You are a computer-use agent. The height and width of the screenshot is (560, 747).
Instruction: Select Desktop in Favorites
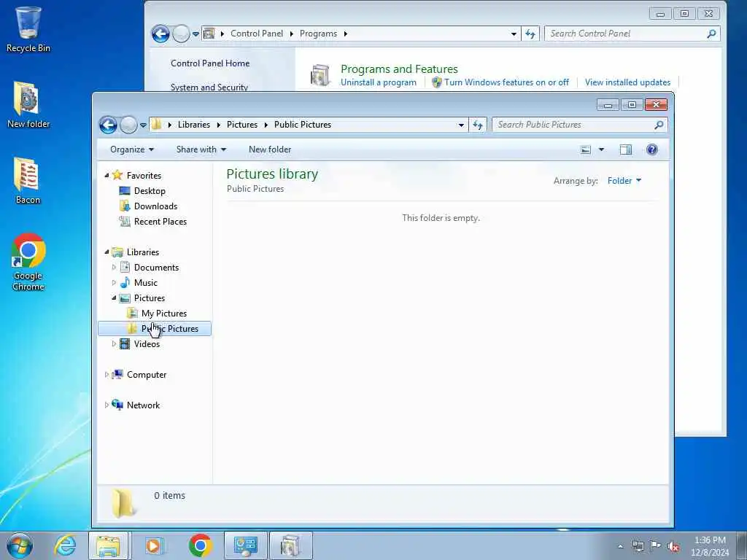(150, 191)
